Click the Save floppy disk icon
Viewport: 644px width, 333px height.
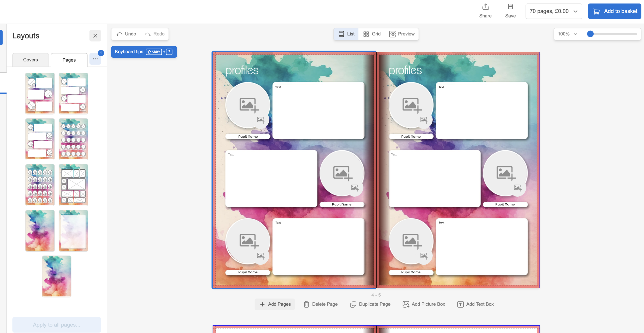coord(510,7)
